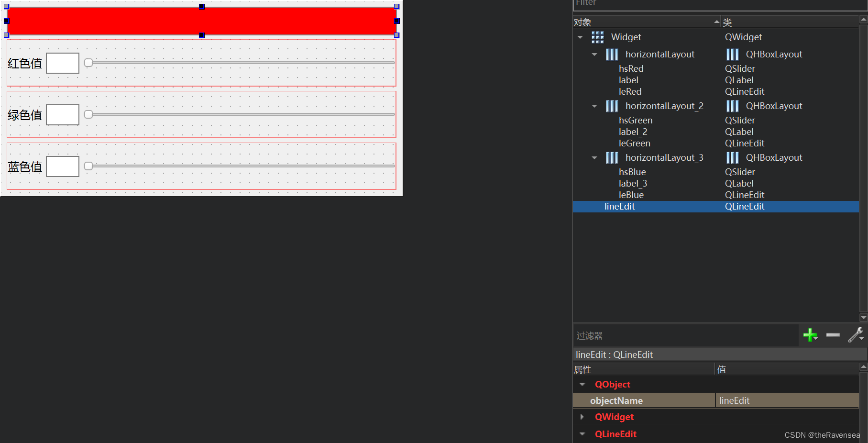Open the wrench configure icon menu

click(x=856, y=335)
